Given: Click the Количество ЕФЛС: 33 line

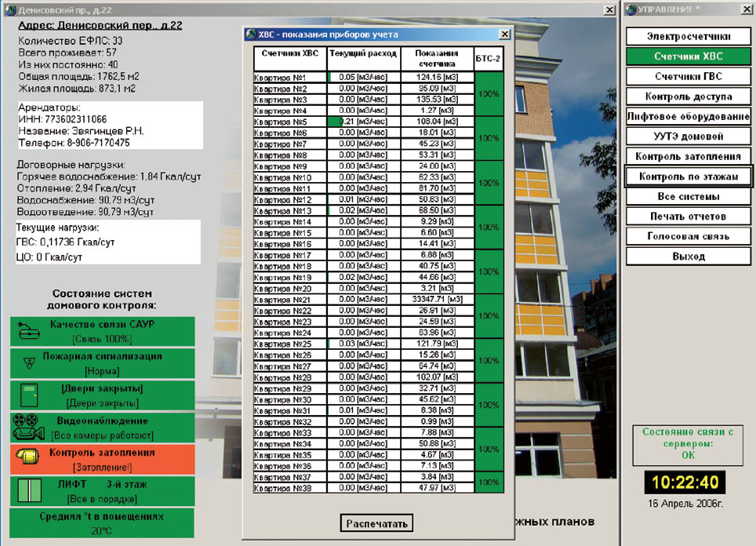Looking at the screenshot, I should point(71,41).
